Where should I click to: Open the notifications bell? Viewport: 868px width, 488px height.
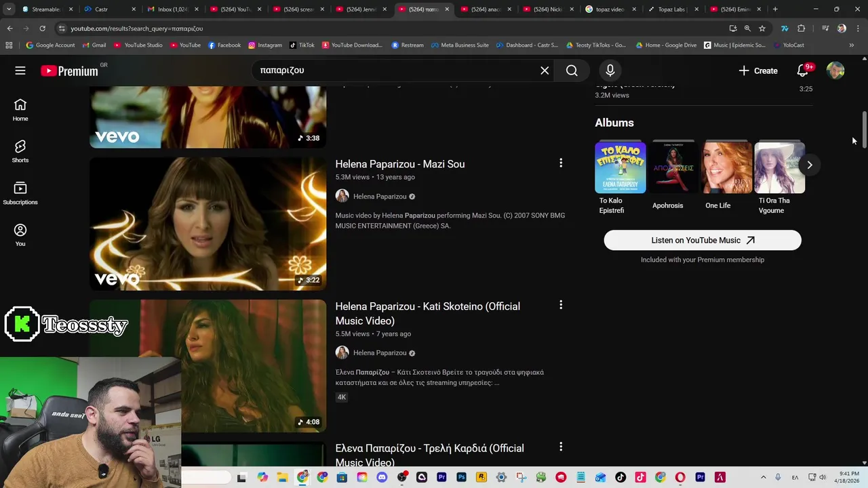[x=803, y=70]
